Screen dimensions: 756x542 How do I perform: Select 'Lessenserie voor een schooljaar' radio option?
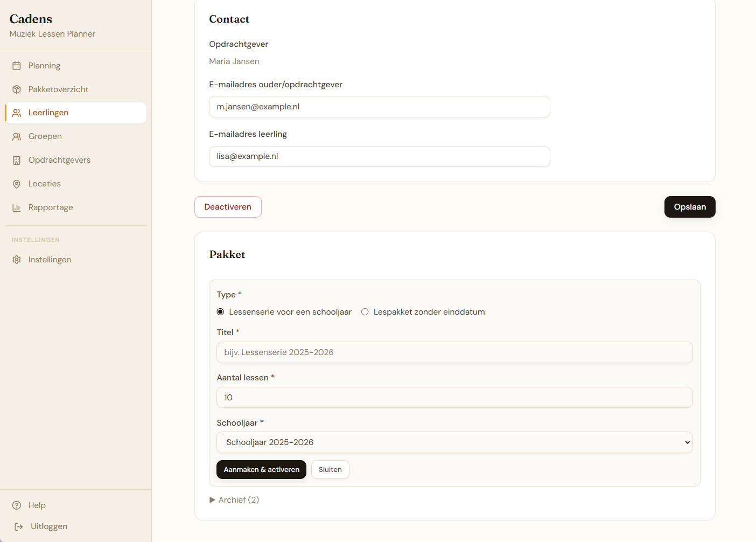pos(221,312)
